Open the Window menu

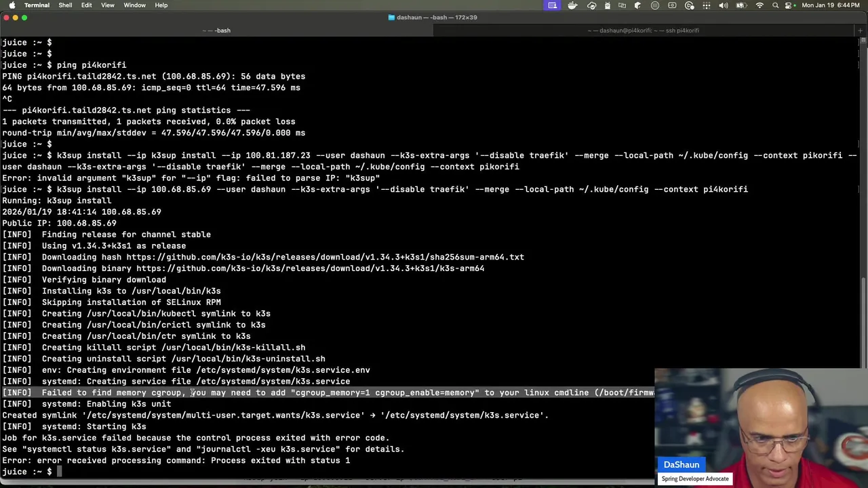(x=134, y=5)
